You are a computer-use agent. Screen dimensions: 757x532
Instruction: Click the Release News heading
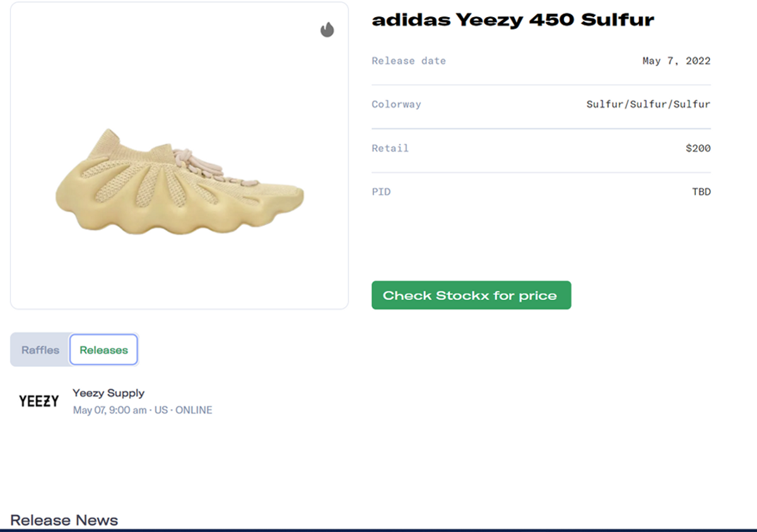[x=64, y=520]
